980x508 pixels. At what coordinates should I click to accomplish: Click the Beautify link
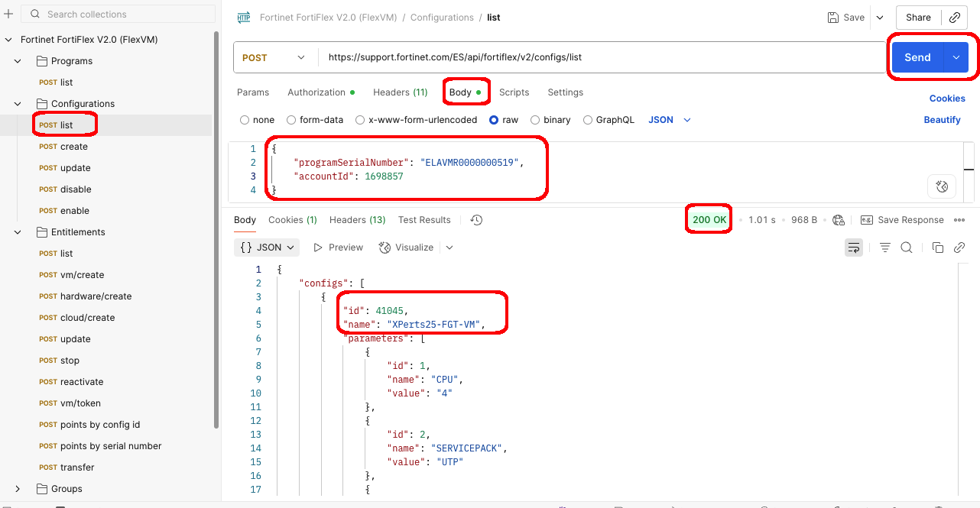(x=942, y=120)
